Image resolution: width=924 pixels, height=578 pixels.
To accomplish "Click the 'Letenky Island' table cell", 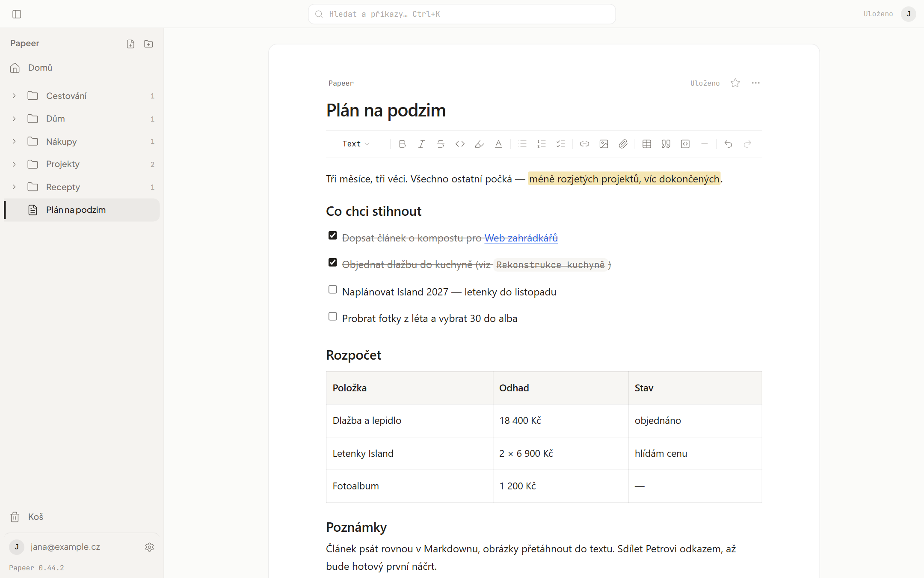I will pos(409,453).
